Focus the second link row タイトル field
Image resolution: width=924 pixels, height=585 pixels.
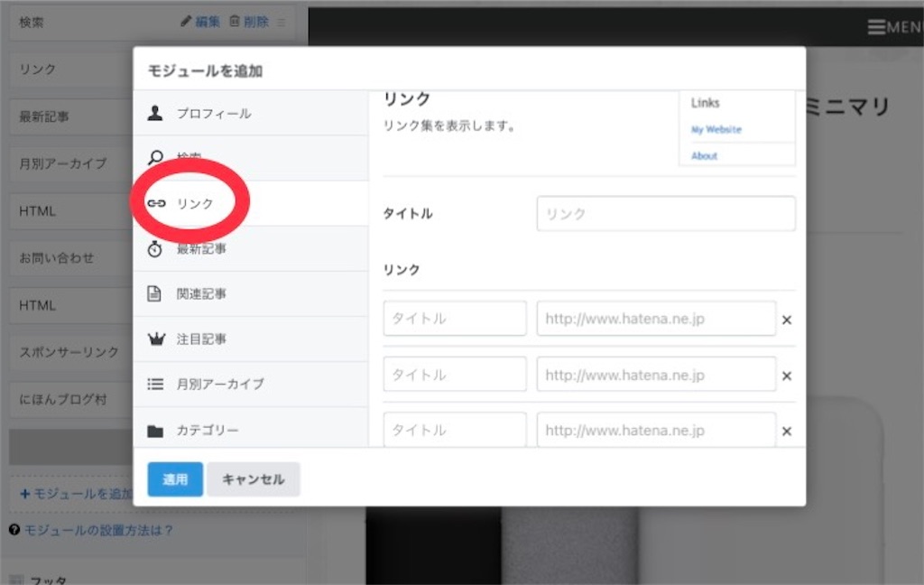[x=455, y=374]
